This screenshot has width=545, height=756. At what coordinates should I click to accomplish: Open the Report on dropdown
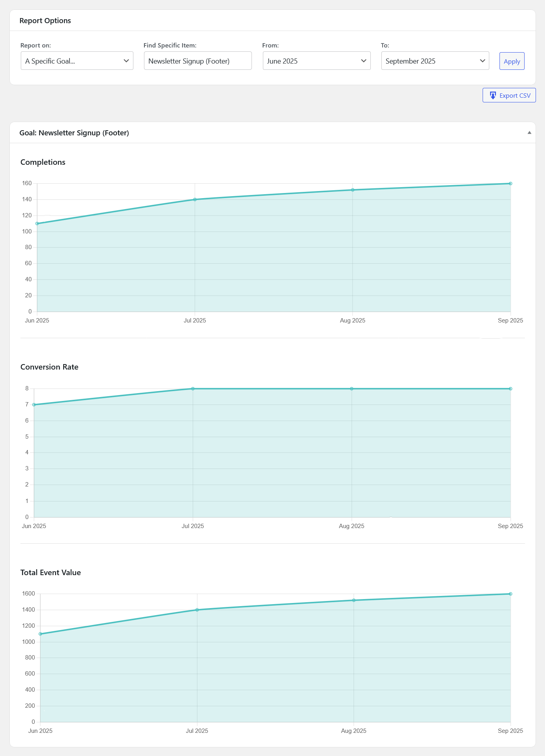coord(77,61)
